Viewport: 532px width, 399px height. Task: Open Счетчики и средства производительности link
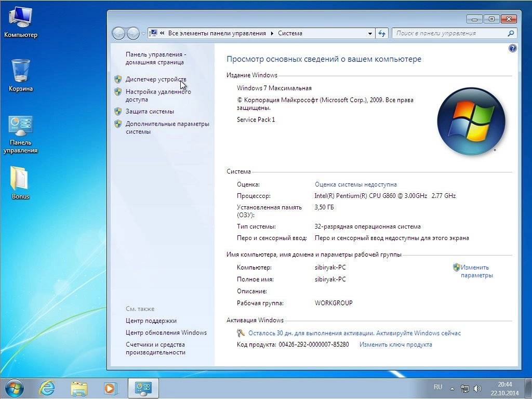[x=155, y=349]
